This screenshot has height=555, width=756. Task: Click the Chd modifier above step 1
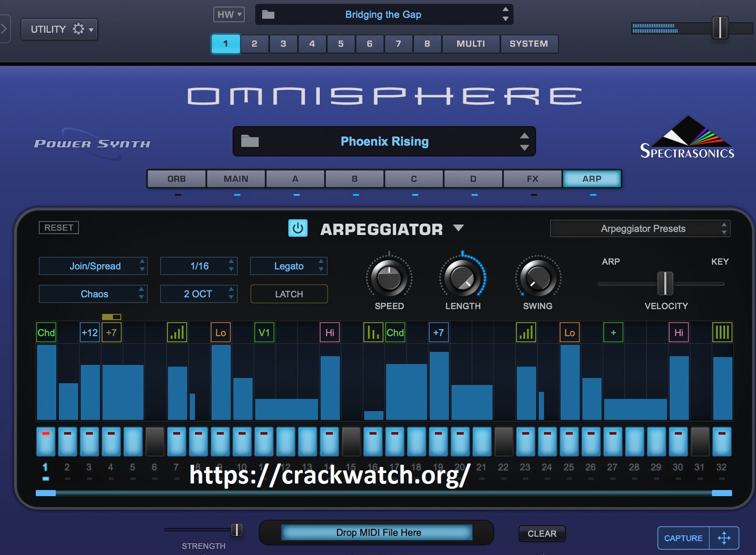[46, 333]
